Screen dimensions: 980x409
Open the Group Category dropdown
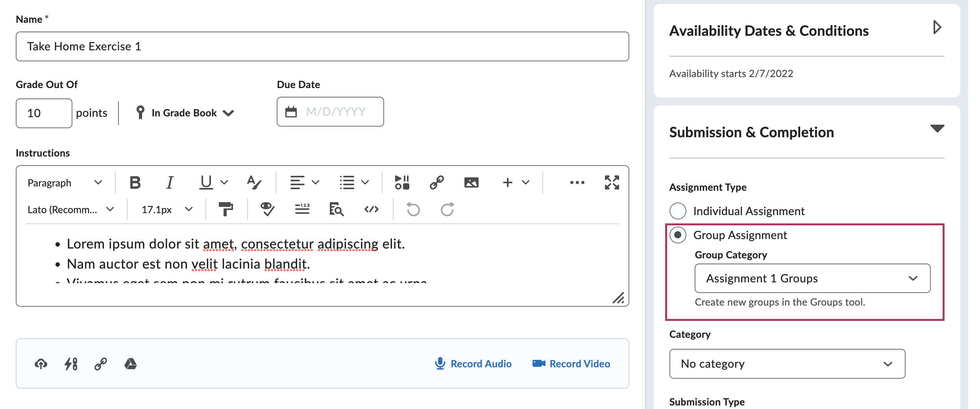point(812,278)
